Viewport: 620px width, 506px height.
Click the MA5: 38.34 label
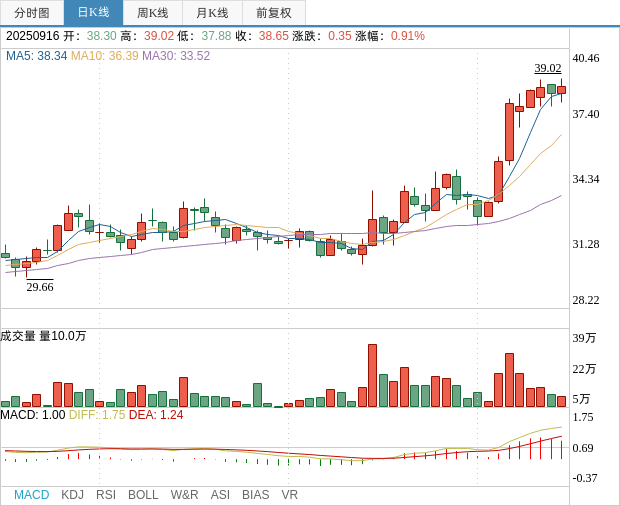pyautogui.click(x=36, y=56)
